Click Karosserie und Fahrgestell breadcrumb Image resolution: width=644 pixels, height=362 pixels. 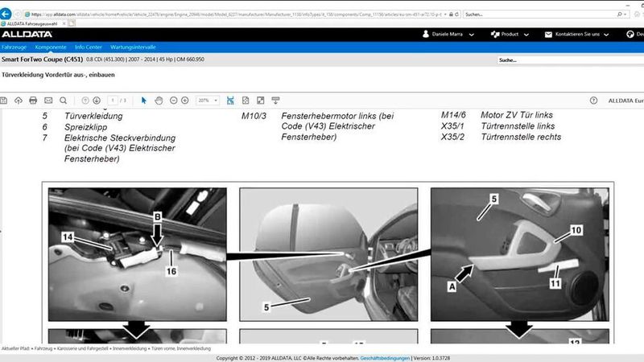coord(83,348)
